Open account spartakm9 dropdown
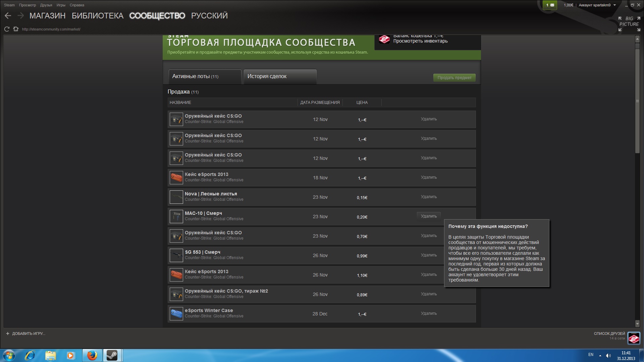 pos(597,5)
